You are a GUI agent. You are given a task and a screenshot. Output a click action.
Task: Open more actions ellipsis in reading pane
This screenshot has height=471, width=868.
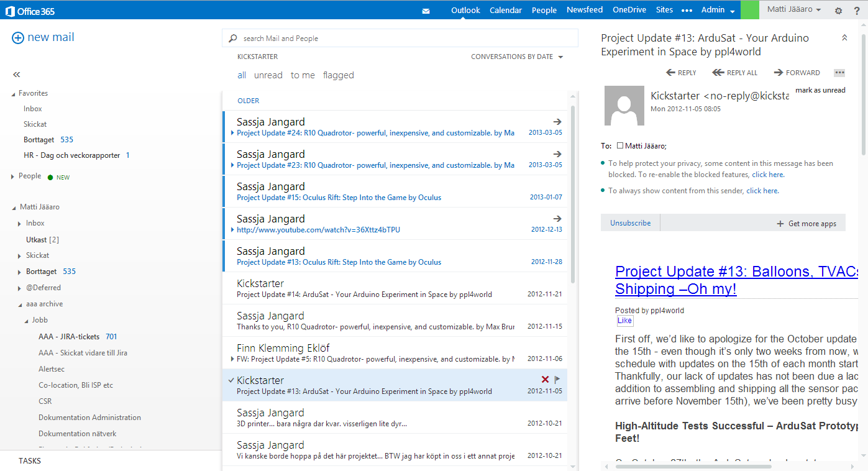[x=839, y=73]
